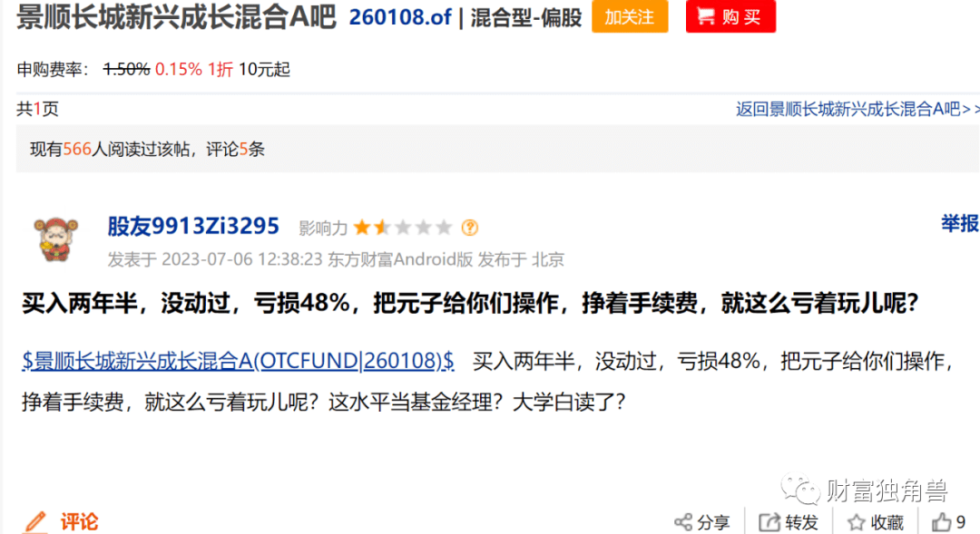Click the share (分享) icon
980x534 pixels.
(682, 522)
